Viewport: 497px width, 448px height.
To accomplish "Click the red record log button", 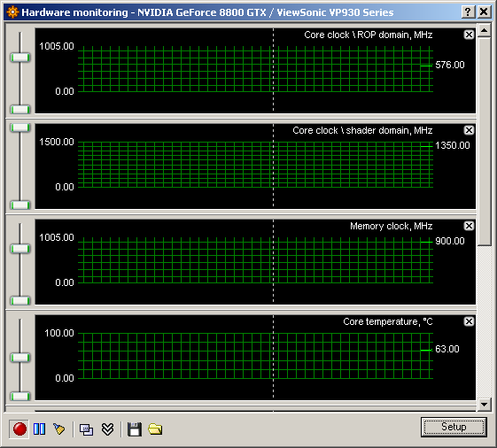I will [x=19, y=429].
